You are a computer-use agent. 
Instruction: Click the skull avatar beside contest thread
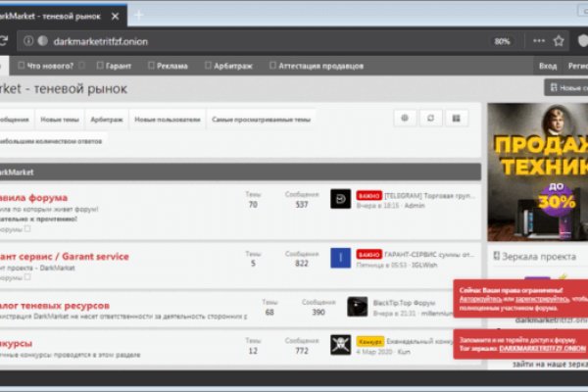tap(341, 343)
